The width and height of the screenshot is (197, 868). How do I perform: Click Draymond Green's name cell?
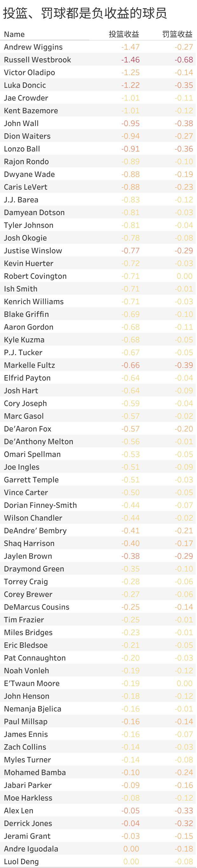coord(34,569)
